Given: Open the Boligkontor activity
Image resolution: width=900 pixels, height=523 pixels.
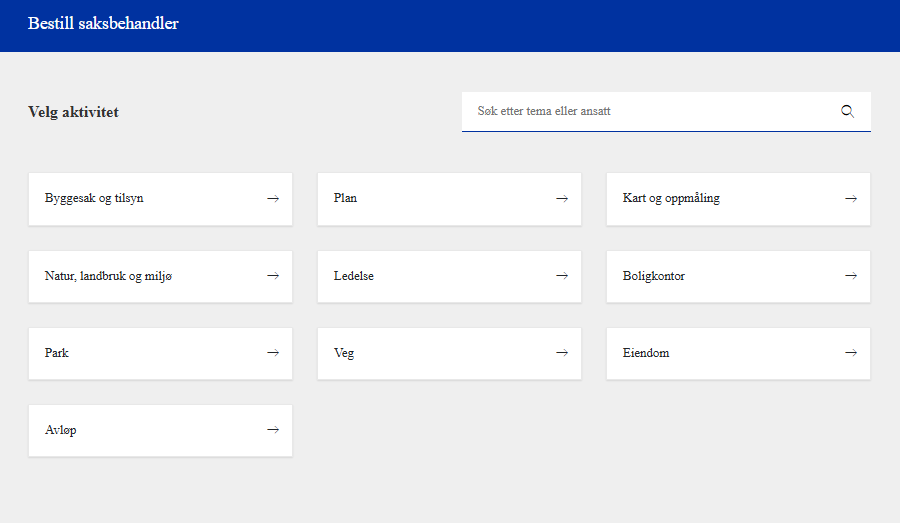Looking at the screenshot, I should (x=654, y=276).
